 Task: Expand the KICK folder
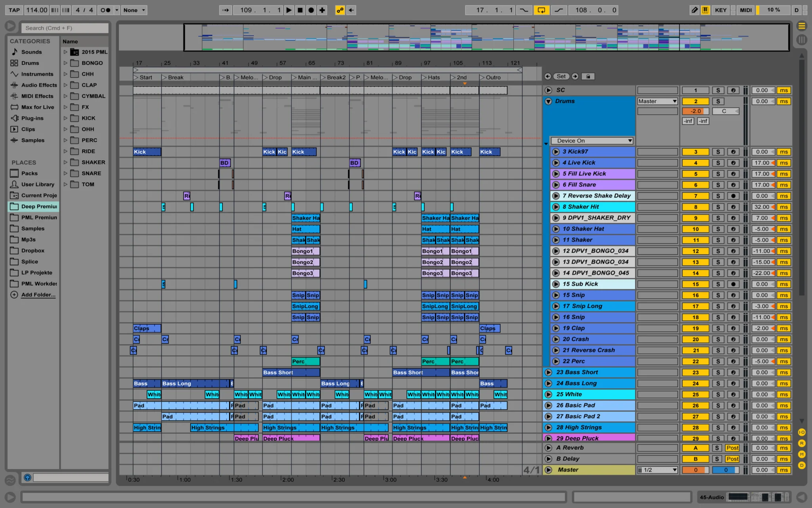point(65,118)
